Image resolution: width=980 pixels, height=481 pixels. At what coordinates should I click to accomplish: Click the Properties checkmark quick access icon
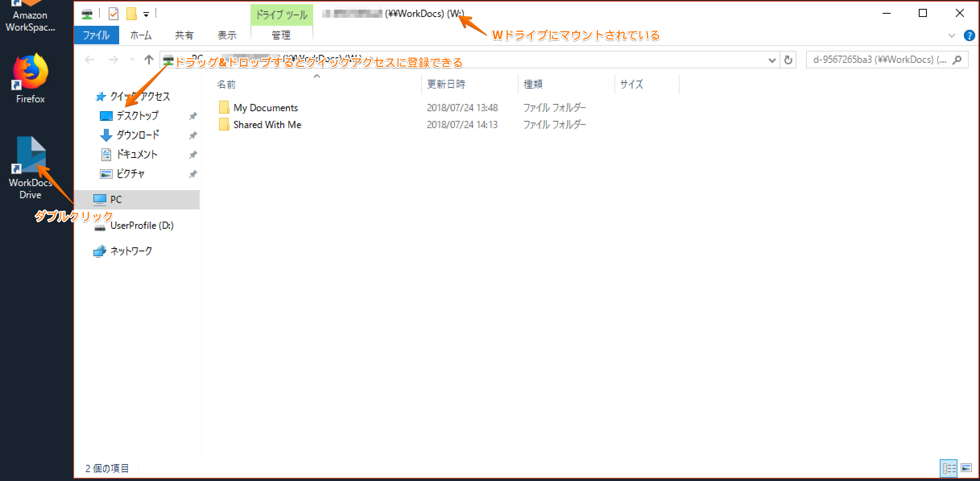(114, 14)
